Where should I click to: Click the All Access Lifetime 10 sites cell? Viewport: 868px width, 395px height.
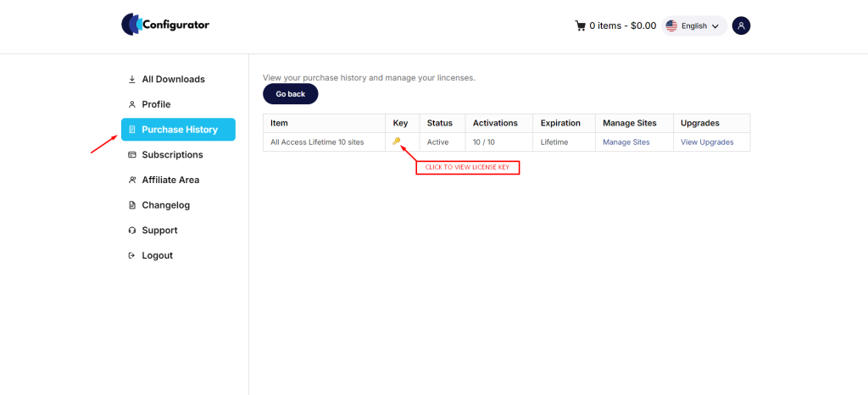[x=325, y=142]
